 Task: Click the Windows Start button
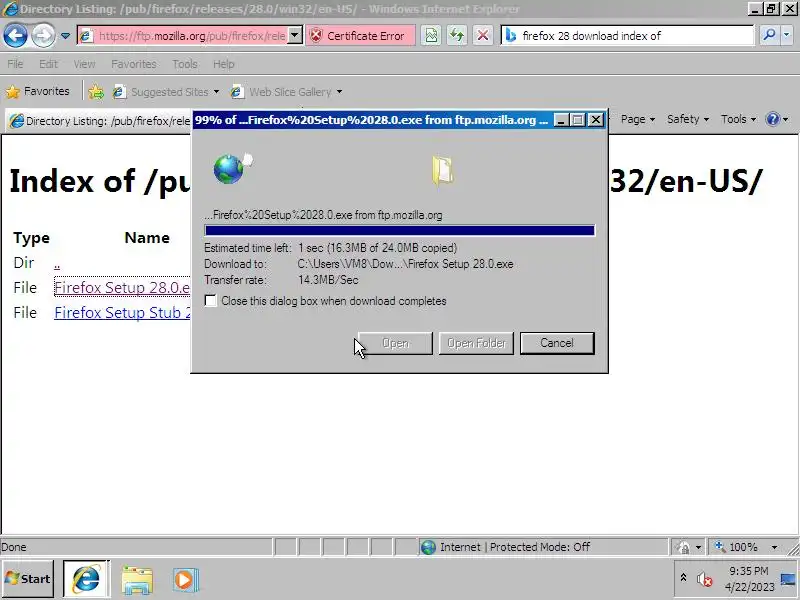point(28,579)
